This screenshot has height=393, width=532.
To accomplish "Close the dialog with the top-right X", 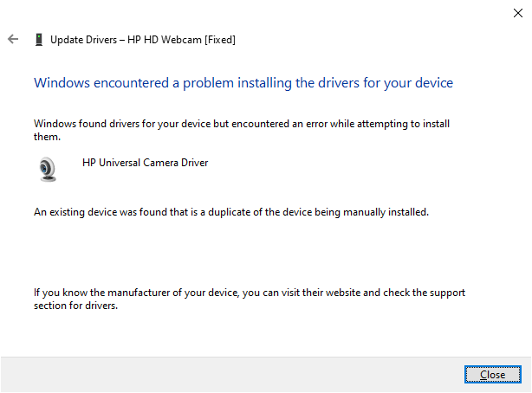I will pyautogui.click(x=517, y=13).
